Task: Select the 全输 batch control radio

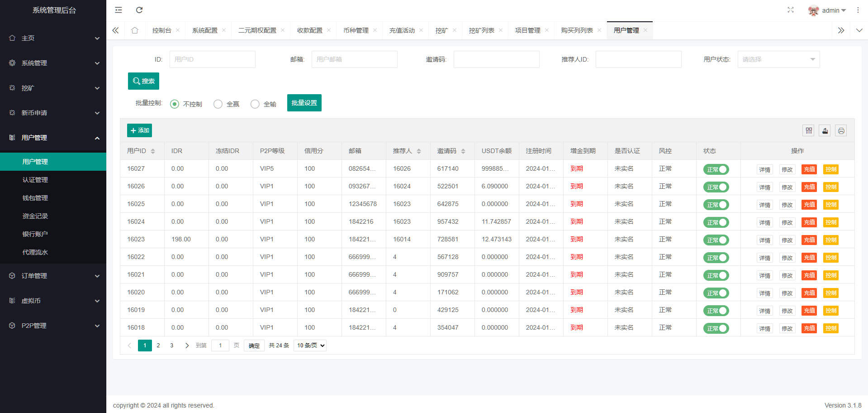Action: pyautogui.click(x=255, y=104)
